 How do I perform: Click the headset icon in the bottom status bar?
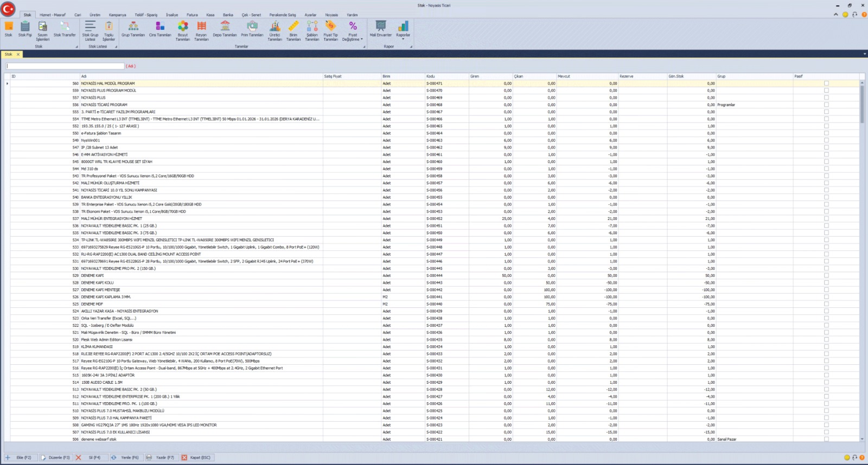pyautogui.click(x=855, y=458)
